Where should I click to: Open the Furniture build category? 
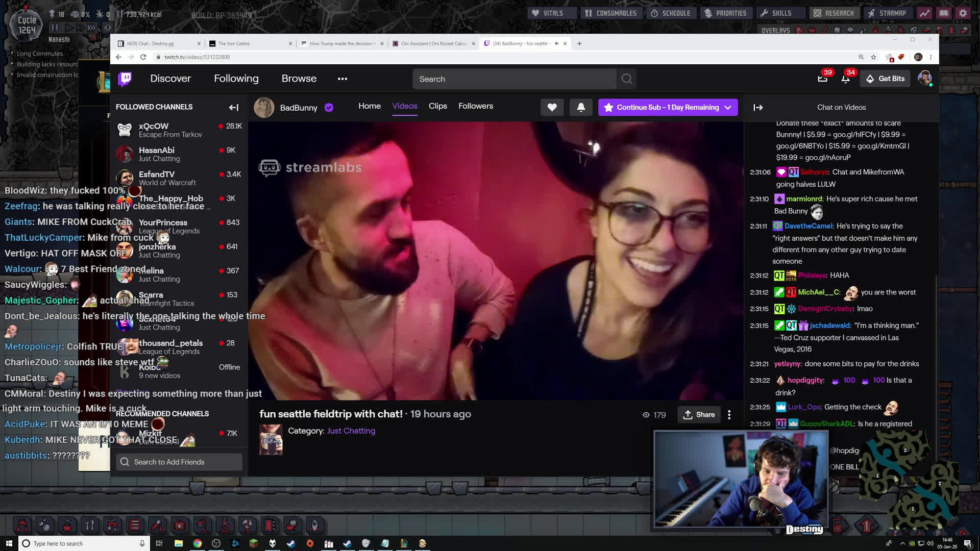(202, 525)
